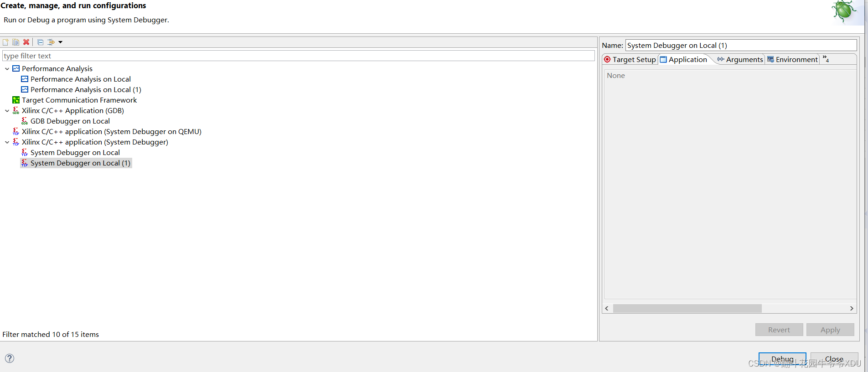Click the Collapse All toolbar icon

(40, 42)
